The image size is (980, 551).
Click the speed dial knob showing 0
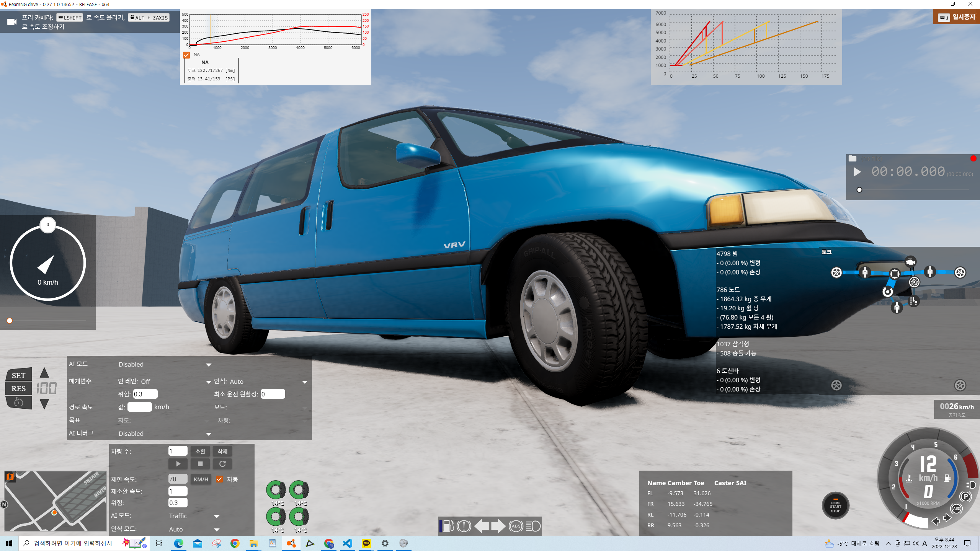pyautogui.click(x=48, y=225)
